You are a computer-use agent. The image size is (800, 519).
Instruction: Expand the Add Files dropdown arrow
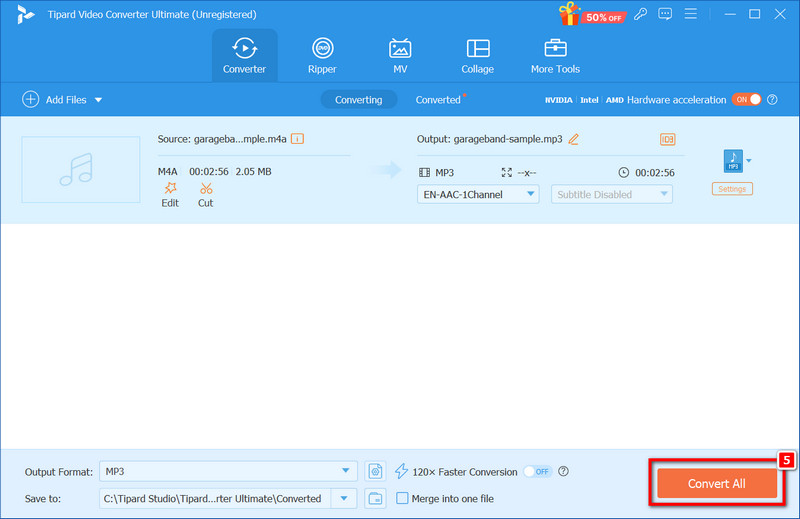(98, 100)
